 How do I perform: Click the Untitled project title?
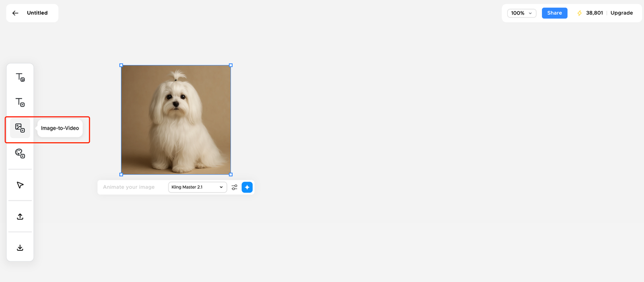click(37, 13)
